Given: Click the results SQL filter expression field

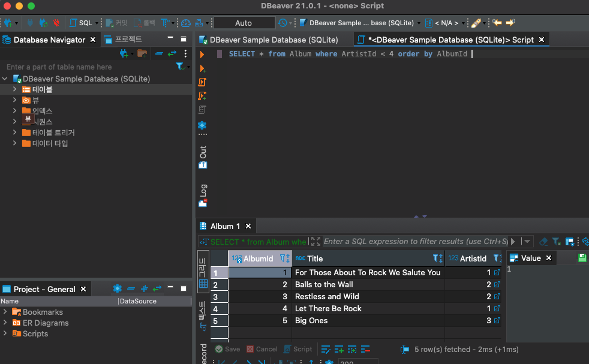Looking at the screenshot, I should pos(416,242).
